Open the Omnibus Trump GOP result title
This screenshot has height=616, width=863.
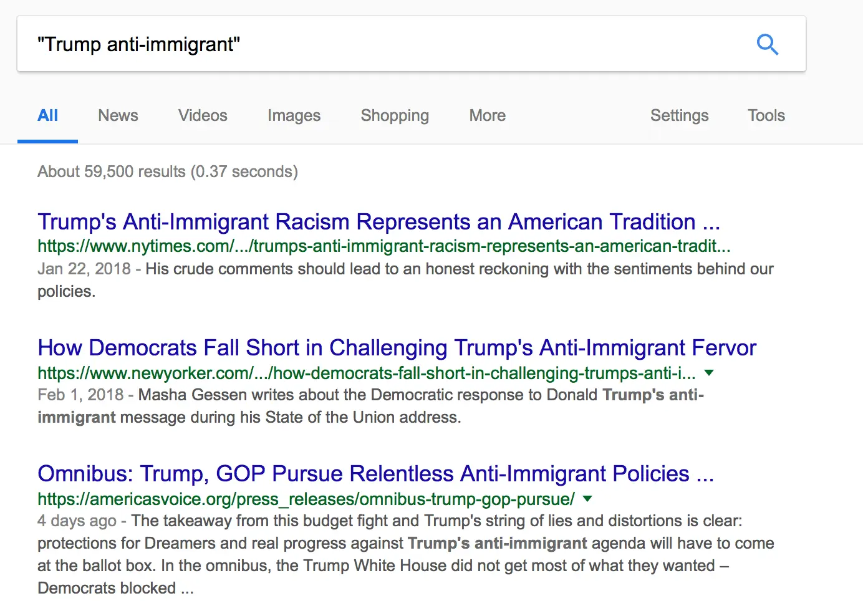375,474
